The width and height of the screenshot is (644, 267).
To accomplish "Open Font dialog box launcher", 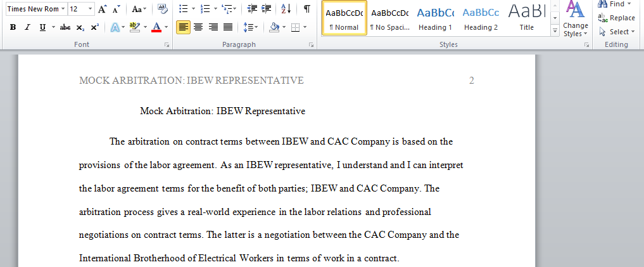I will coord(167,45).
